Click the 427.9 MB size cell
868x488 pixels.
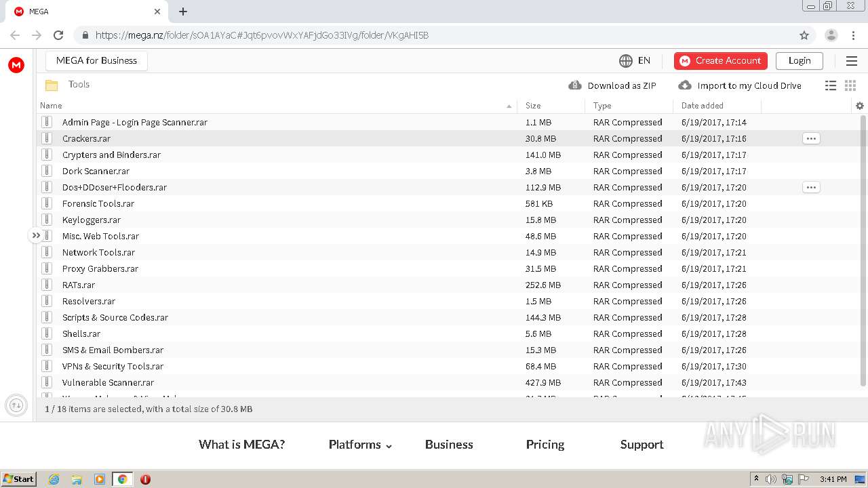543,382
